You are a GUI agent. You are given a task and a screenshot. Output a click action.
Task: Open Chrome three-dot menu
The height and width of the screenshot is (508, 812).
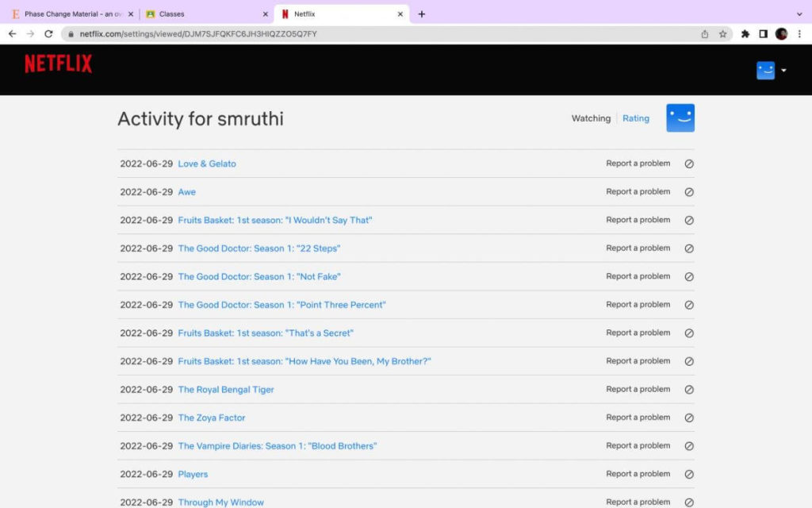click(x=799, y=33)
